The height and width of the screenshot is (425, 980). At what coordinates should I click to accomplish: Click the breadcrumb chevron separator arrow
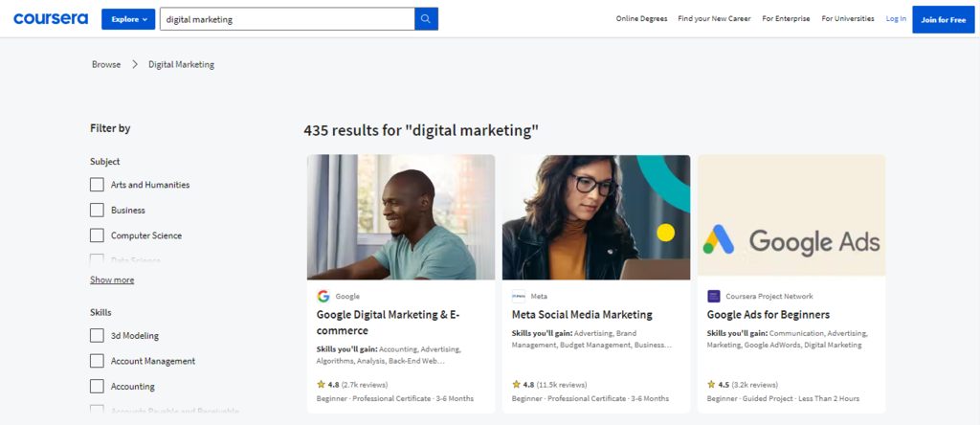[x=135, y=64]
